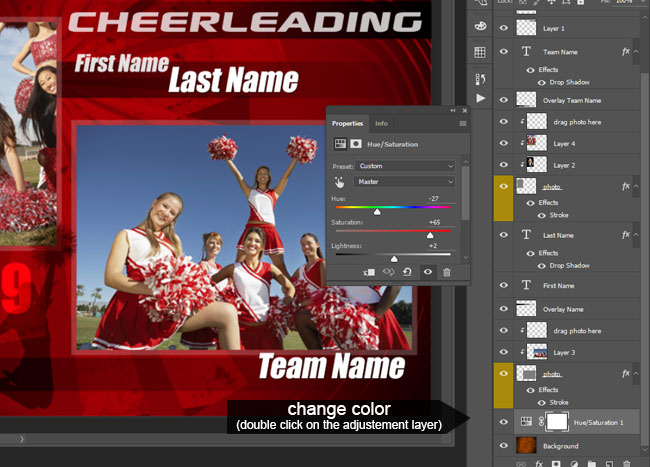Click the Hue/Saturation 1 adjustment thumbnail icon
This screenshot has width=650, height=467.
[526, 422]
